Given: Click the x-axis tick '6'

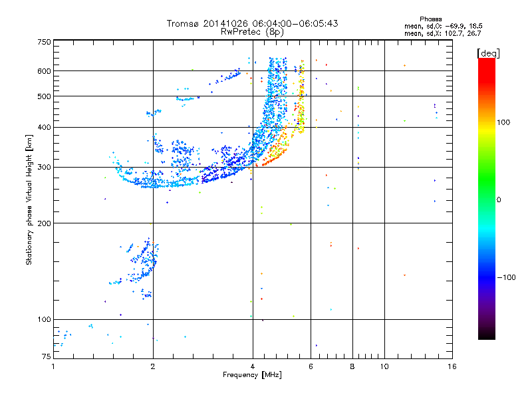Looking at the screenshot, I should [x=311, y=366].
